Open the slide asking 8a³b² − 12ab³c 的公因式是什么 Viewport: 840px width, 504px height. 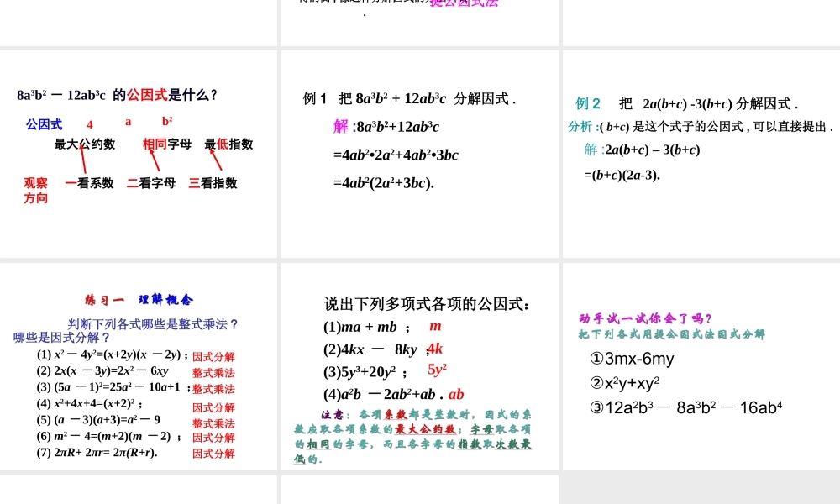pos(139,154)
